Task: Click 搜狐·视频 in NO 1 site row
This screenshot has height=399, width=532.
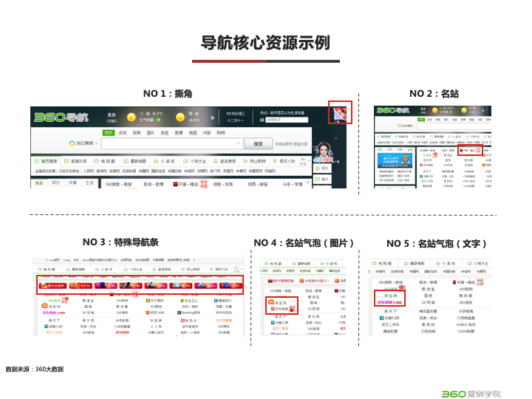Action: (223, 184)
